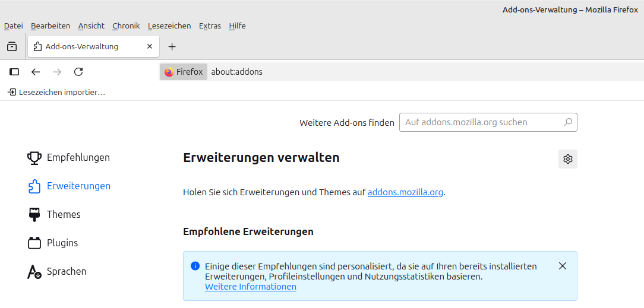Click the blue info icon in notice
Screen dimensions: 644x308
pos(195,266)
